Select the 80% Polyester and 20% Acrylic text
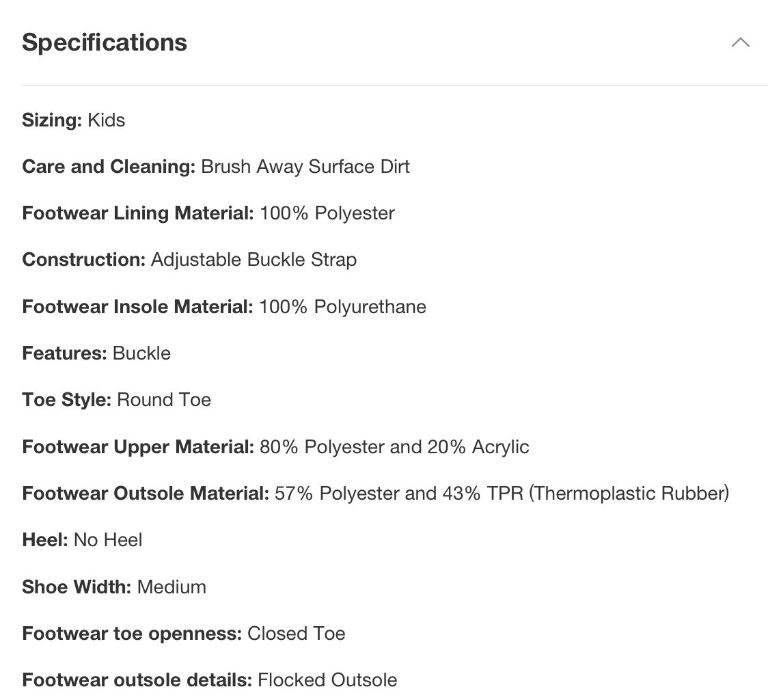The width and height of the screenshot is (768, 700). pos(394,446)
